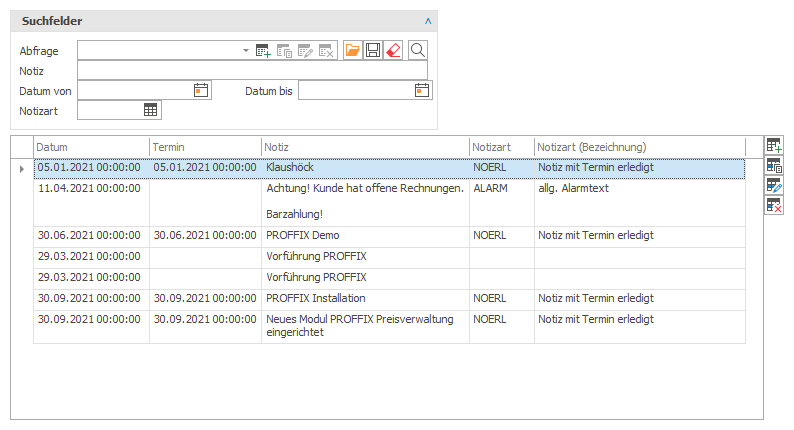794x430 pixels.
Task: Save the search with floppy icon
Action: [373, 50]
